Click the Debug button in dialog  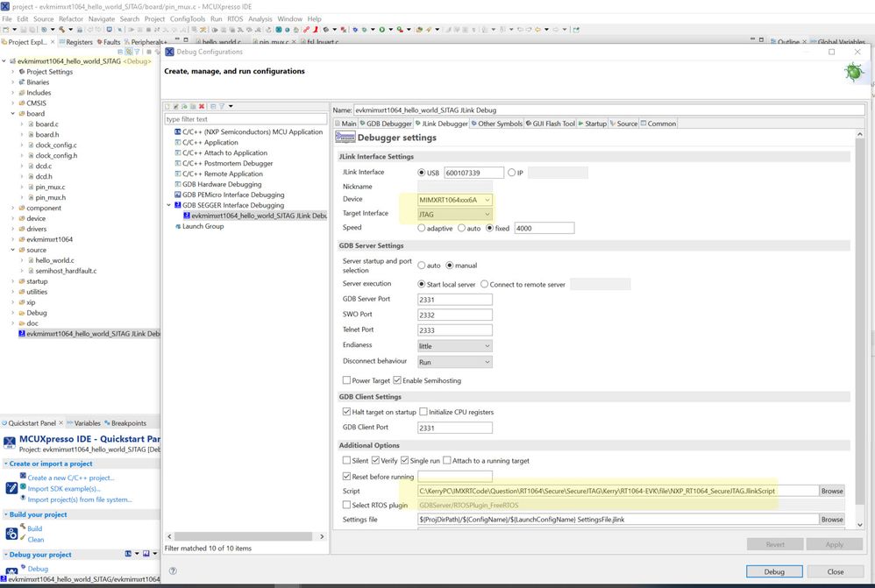[774, 571]
